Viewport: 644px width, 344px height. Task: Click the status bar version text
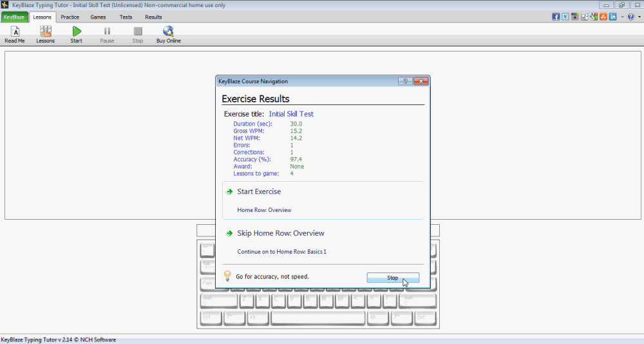pyautogui.click(x=59, y=340)
